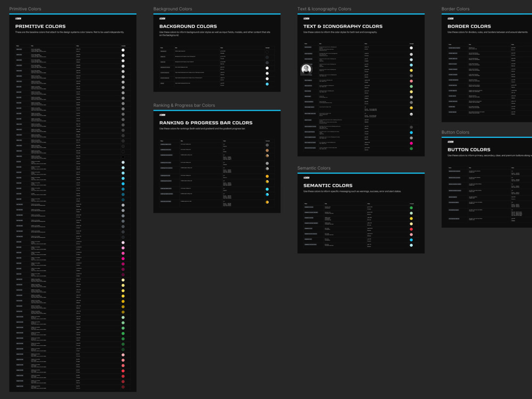The width and height of the screenshot is (532, 399).
Task: Pick the last-row green swatch in Text & Iconography
Action: (411, 148)
